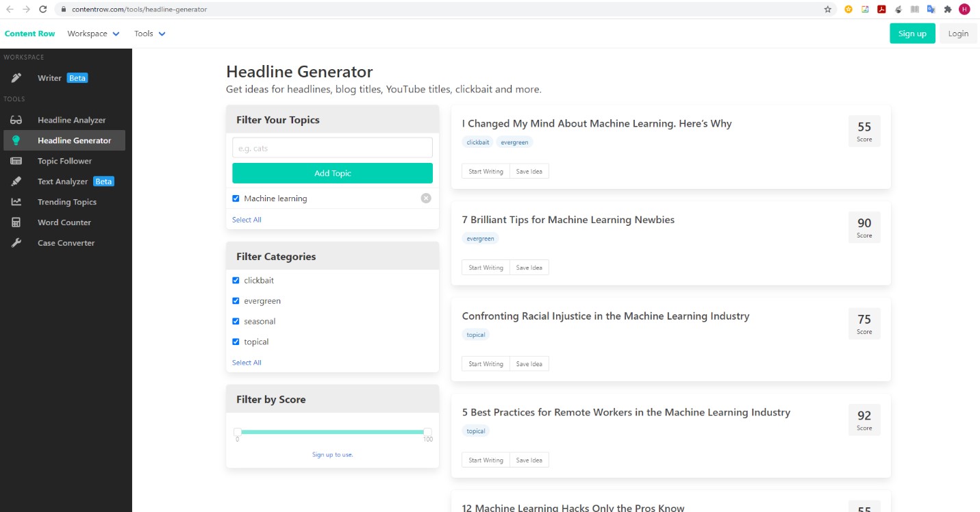
Task: Uncheck the Machine learning topic checkbox
Action: [x=236, y=199]
